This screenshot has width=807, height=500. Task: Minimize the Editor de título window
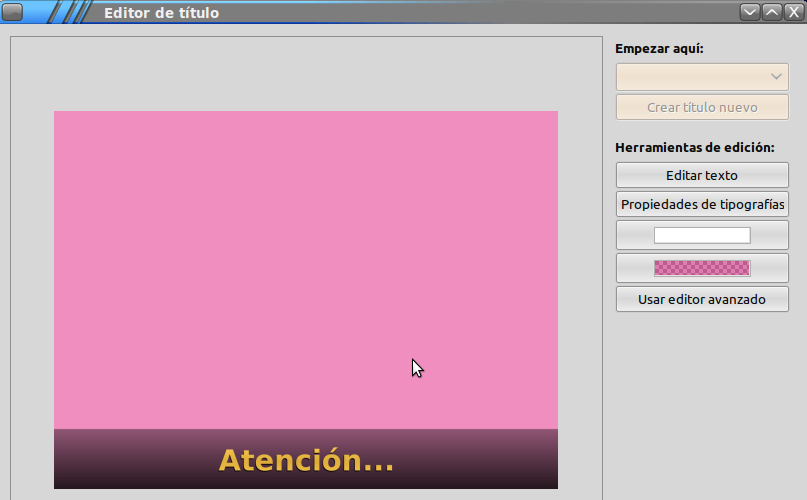[750, 11]
